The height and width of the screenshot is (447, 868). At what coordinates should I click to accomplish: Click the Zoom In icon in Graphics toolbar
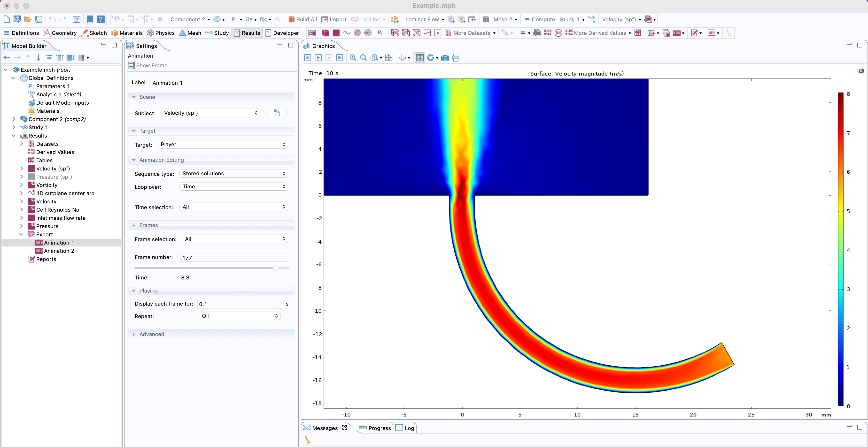tap(353, 58)
